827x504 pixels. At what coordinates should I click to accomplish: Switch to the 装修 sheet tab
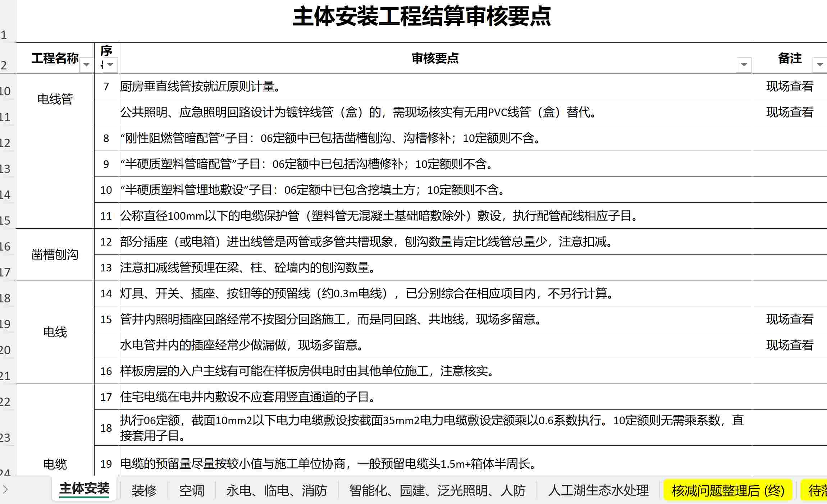[x=144, y=490]
